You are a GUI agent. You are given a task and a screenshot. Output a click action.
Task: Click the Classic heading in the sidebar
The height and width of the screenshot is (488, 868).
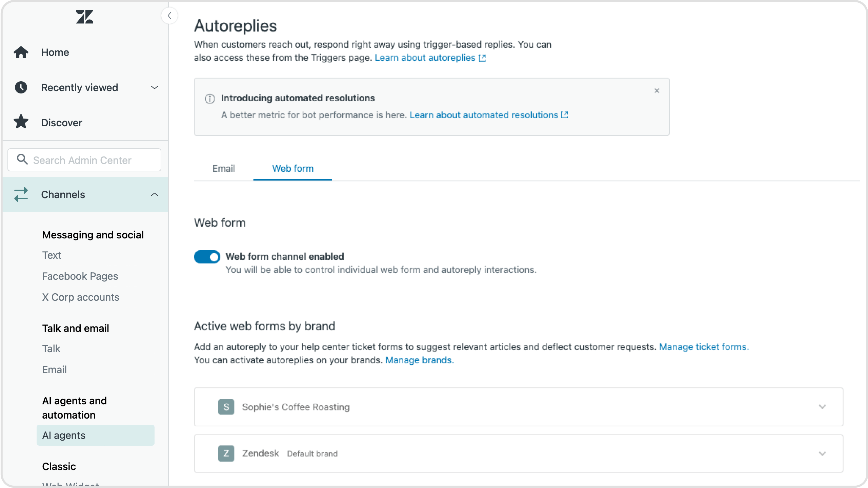pyautogui.click(x=59, y=467)
